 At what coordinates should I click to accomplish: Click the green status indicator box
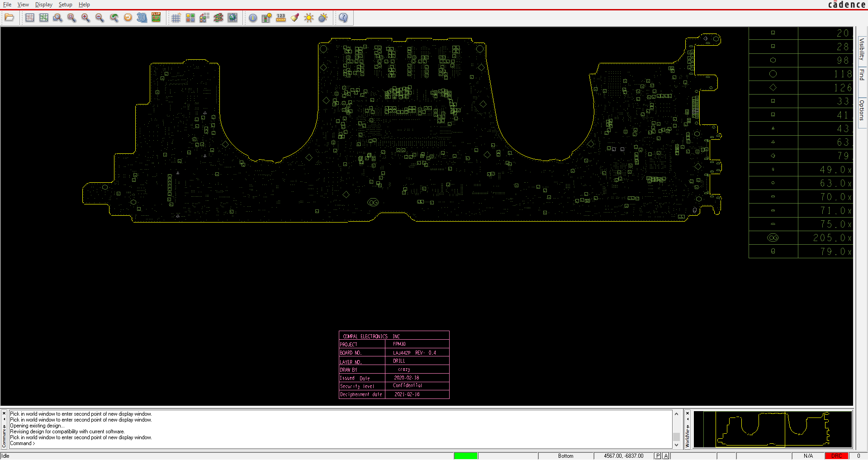click(465, 456)
